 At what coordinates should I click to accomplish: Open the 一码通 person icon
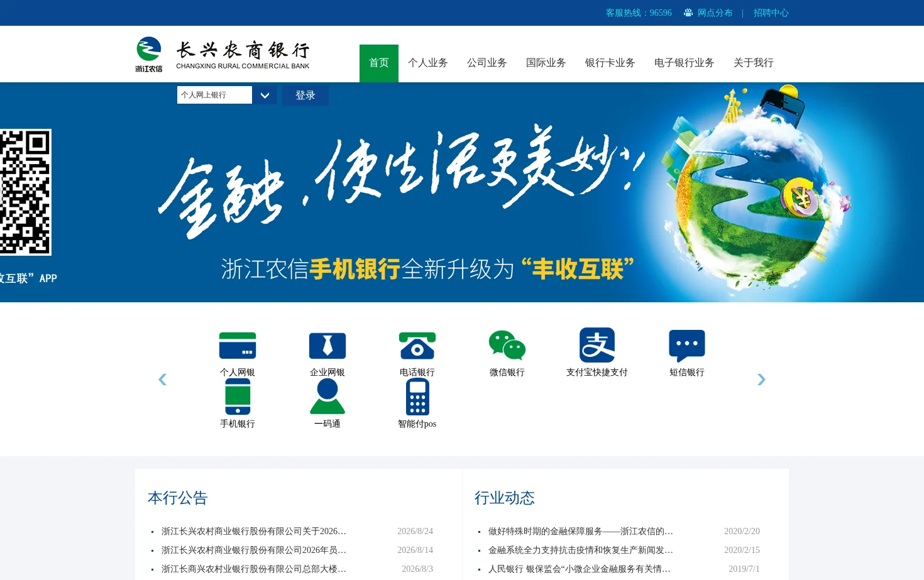coord(327,397)
